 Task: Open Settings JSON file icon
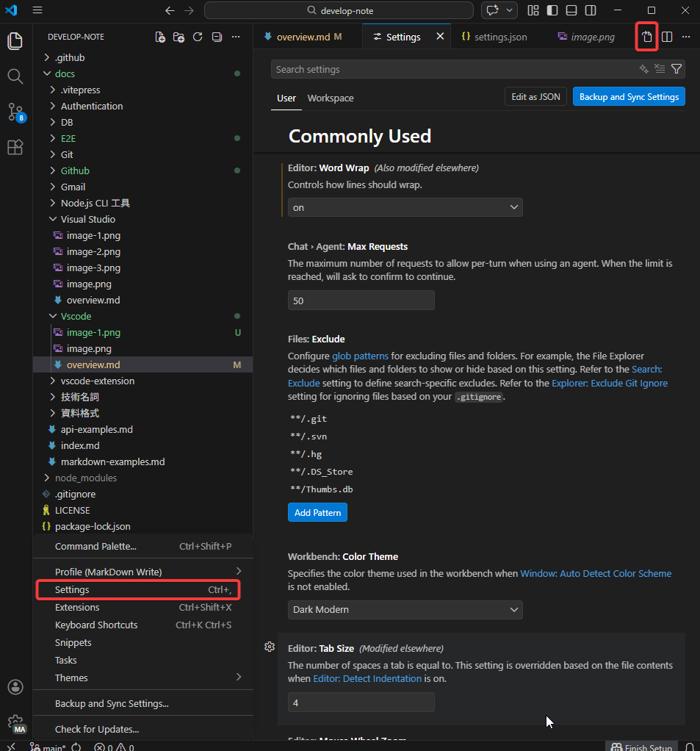(646, 37)
